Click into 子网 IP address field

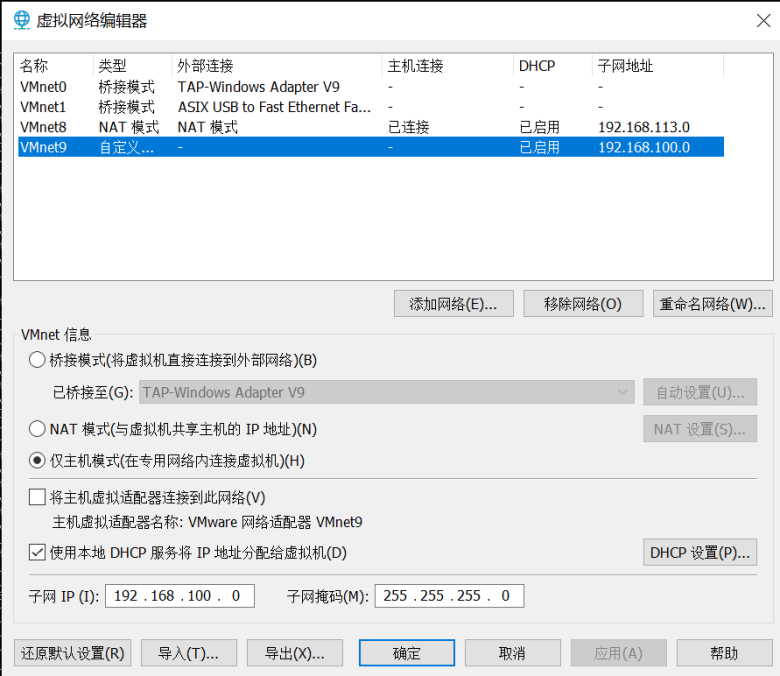click(x=179, y=596)
